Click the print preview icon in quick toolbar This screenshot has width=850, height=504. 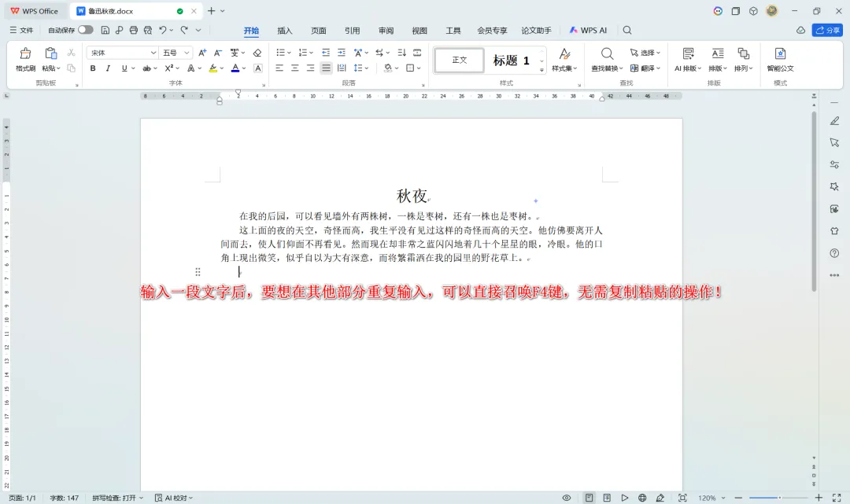(147, 31)
